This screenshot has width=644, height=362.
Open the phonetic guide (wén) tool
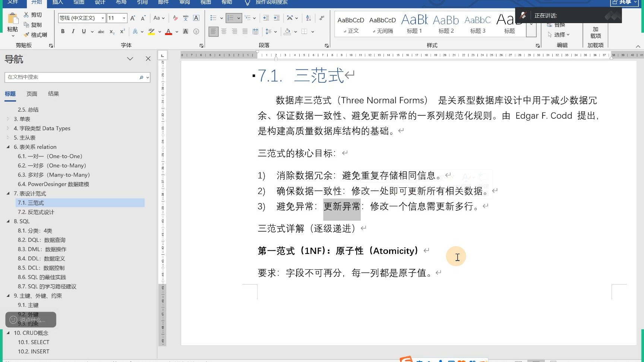[x=186, y=18]
